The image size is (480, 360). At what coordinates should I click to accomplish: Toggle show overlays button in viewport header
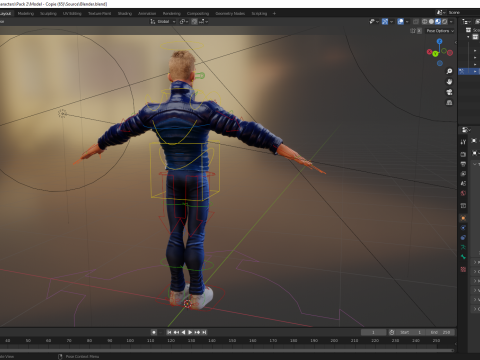click(x=401, y=21)
